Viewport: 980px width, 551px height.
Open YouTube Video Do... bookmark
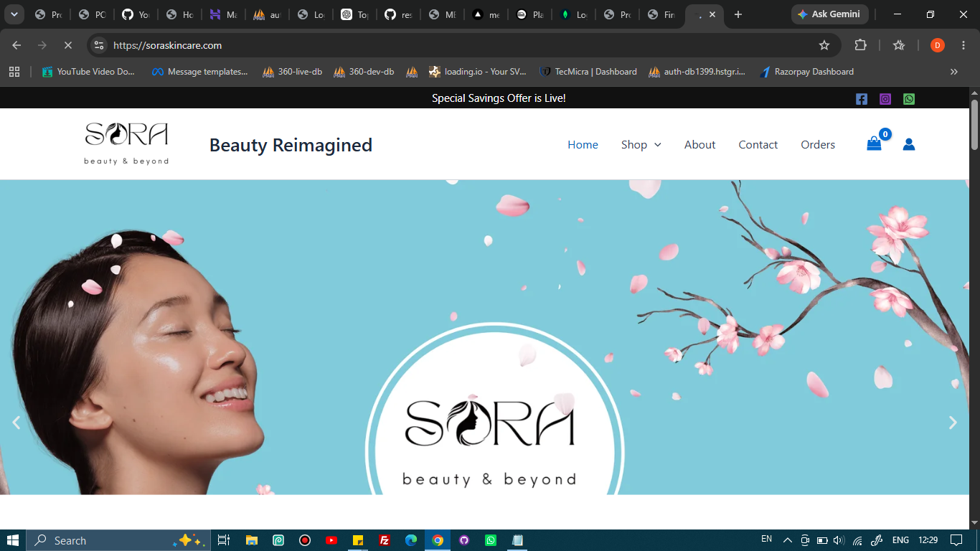click(x=88, y=72)
